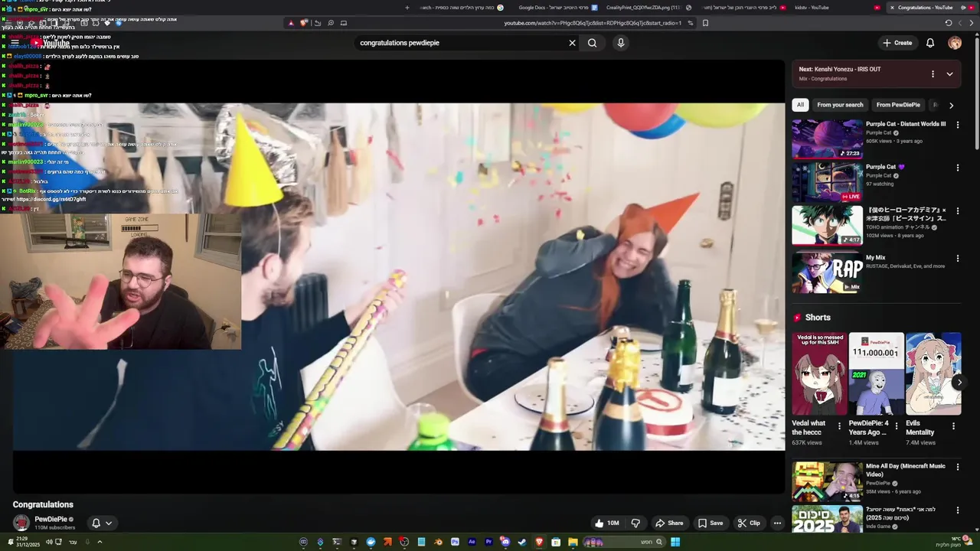Image resolution: width=980 pixels, height=551 pixels.
Task: Switch to the CrealityPrint PNG browser tab
Action: (648, 8)
